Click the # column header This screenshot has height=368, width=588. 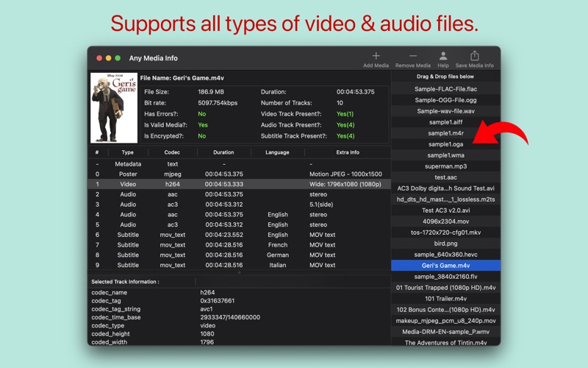coord(97,152)
